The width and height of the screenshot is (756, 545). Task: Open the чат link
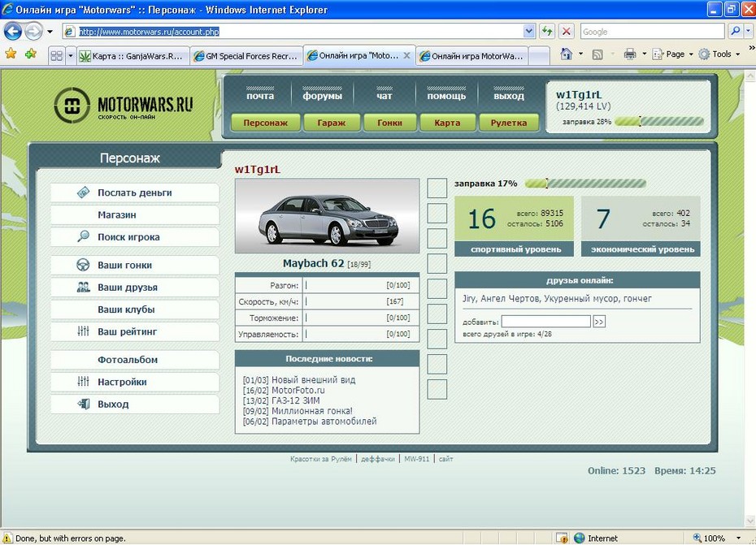coord(385,96)
